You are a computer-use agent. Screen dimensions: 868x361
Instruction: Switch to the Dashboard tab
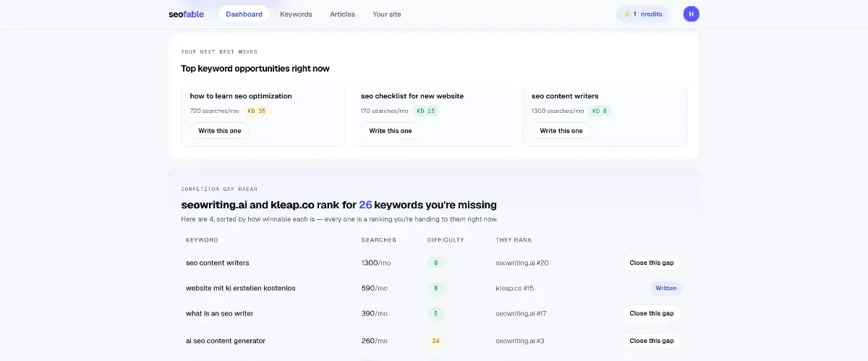(244, 14)
